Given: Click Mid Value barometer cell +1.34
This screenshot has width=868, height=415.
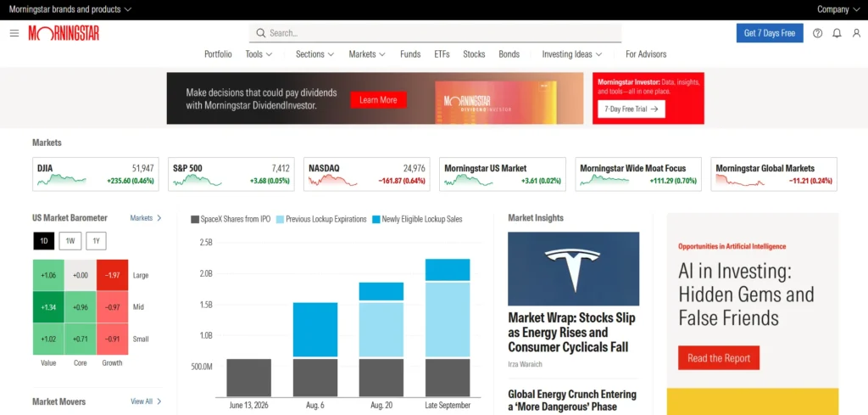Looking at the screenshot, I should click(x=48, y=307).
